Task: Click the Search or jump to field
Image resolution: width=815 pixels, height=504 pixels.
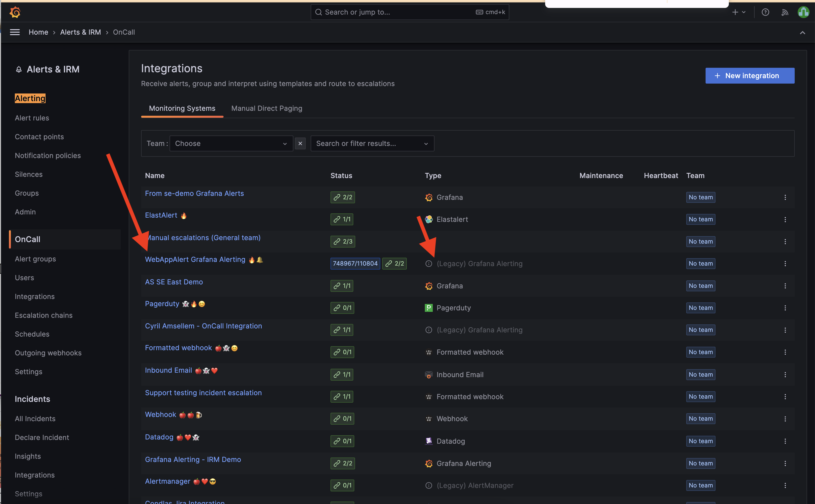Action: (409, 12)
